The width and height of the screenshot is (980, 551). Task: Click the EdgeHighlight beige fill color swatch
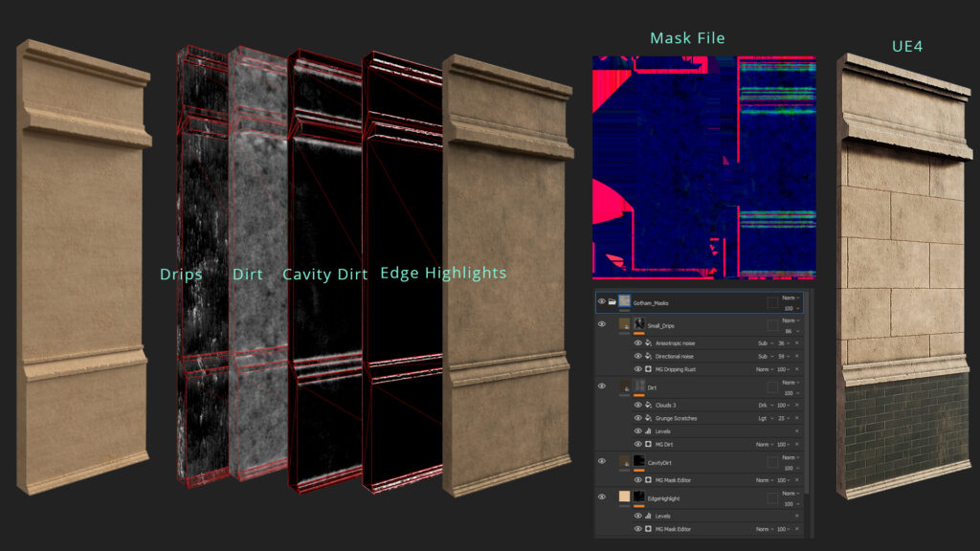tap(625, 497)
